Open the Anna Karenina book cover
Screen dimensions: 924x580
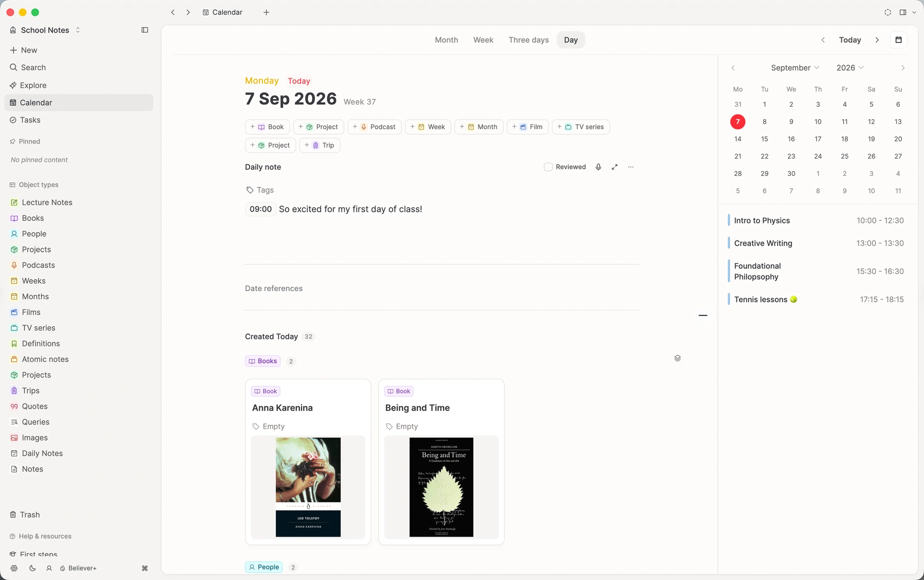click(x=308, y=487)
